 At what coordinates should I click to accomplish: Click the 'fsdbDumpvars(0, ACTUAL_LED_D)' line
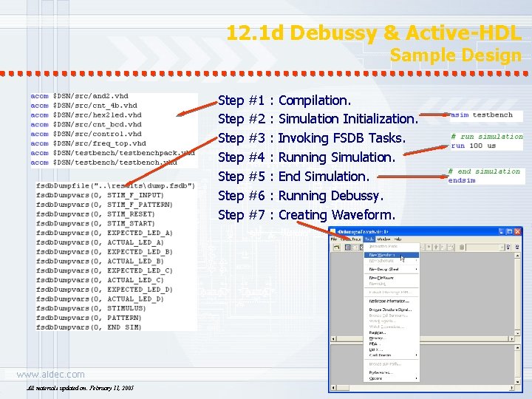click(100, 299)
